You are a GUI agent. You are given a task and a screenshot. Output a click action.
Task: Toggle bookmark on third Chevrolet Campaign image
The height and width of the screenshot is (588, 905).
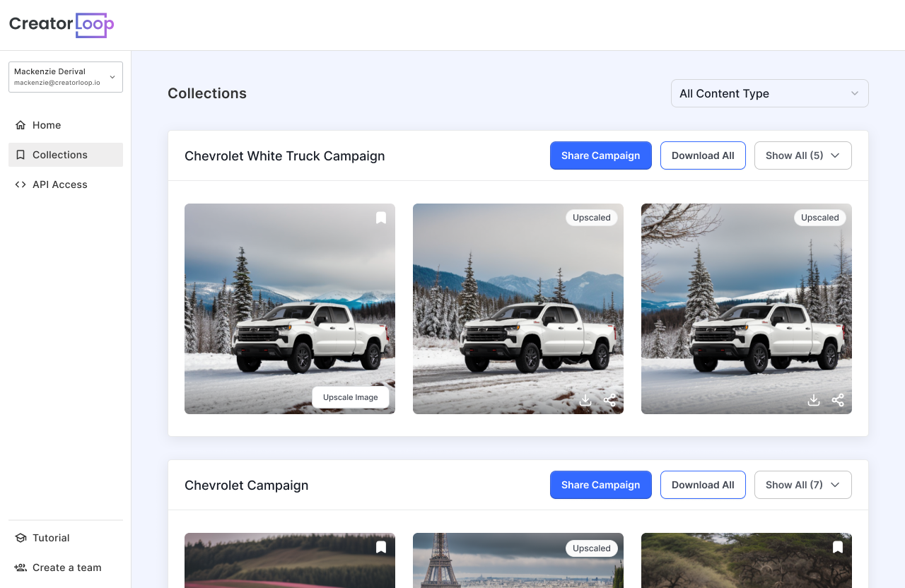click(838, 547)
